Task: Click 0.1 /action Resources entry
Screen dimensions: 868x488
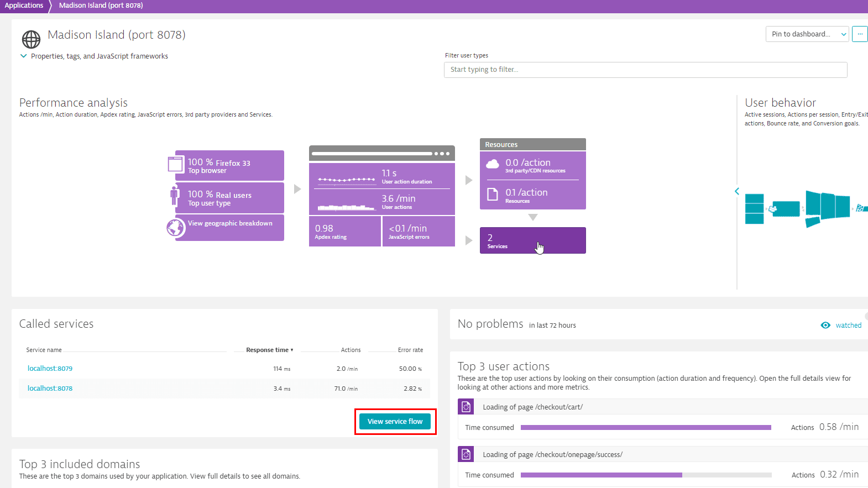Action: tap(532, 195)
